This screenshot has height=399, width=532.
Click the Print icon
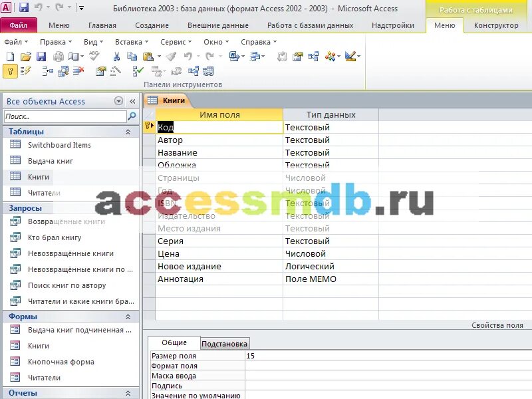[59, 57]
